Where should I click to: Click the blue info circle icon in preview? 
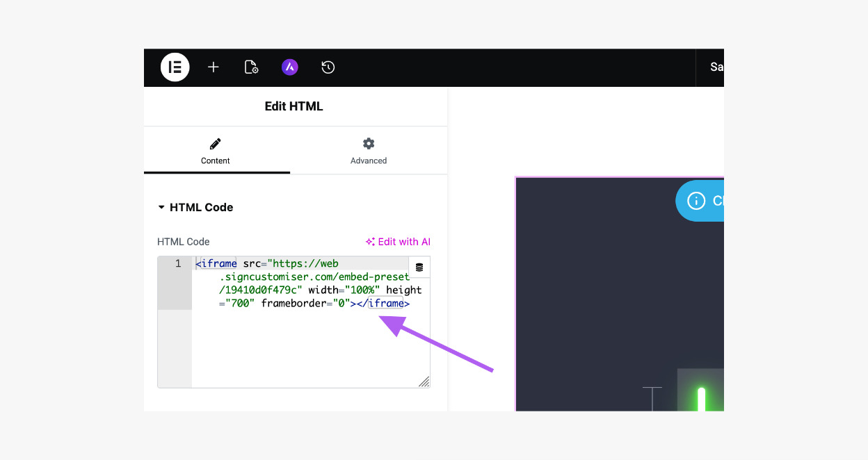[696, 201]
